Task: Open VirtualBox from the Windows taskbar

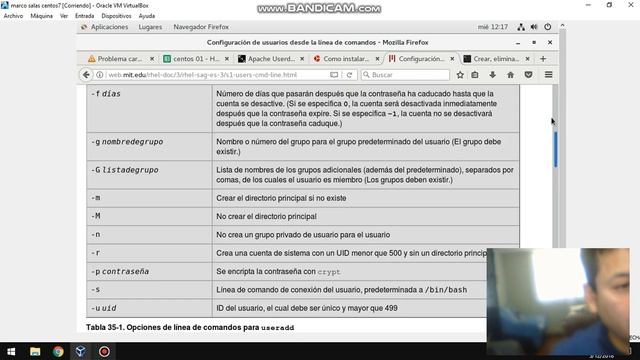Action: (x=81, y=351)
